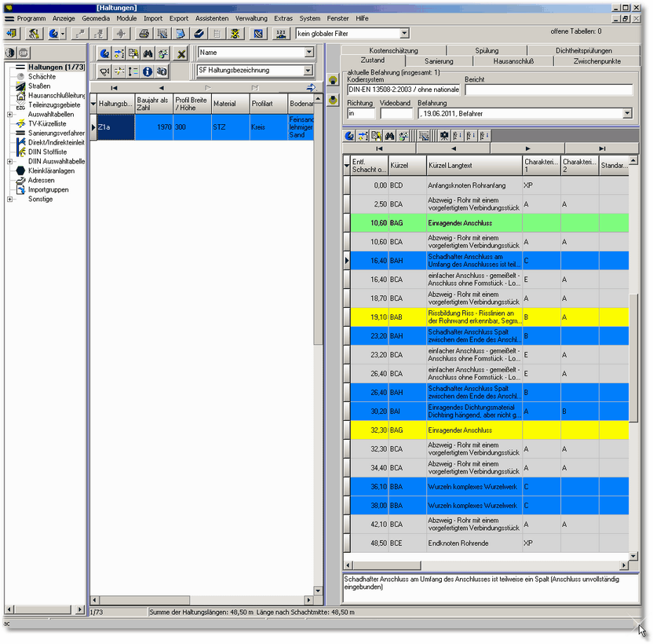
Task: Click the printer icon in main toolbar
Action: (144, 34)
